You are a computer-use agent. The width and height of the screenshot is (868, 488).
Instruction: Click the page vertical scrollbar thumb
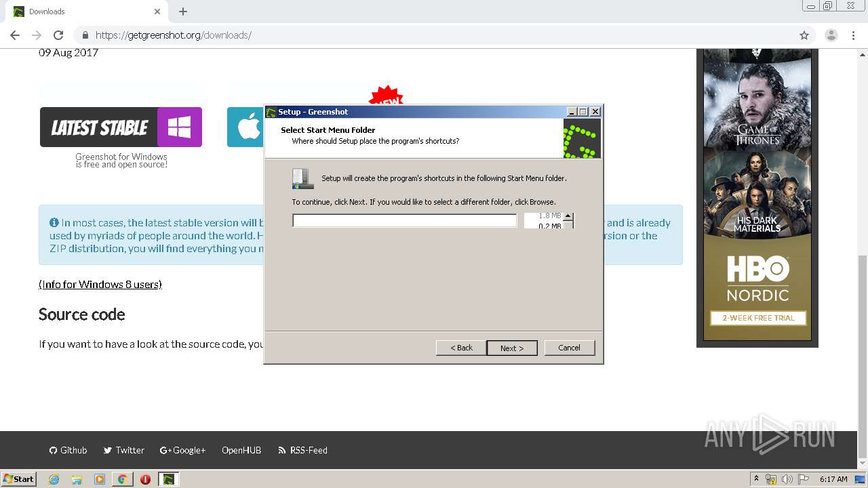pos(862,357)
